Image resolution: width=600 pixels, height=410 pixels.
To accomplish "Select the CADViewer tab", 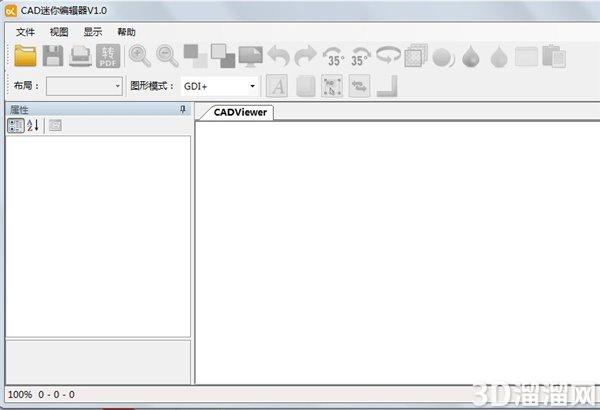I will tap(239, 112).
